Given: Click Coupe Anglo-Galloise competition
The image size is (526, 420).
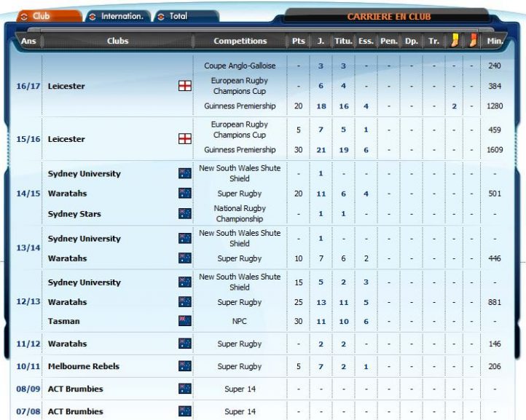Looking at the screenshot, I should pos(240,66).
